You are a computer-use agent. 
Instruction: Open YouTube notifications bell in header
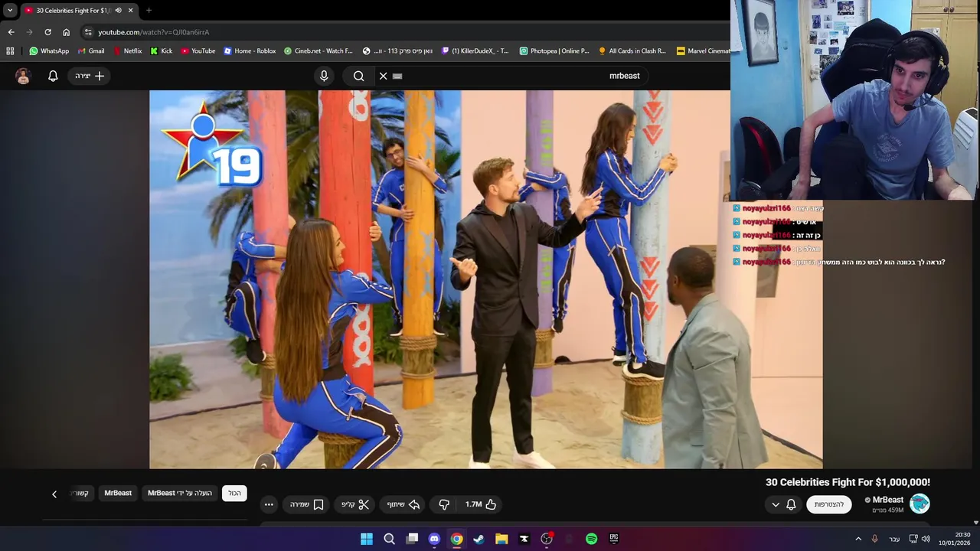53,76
